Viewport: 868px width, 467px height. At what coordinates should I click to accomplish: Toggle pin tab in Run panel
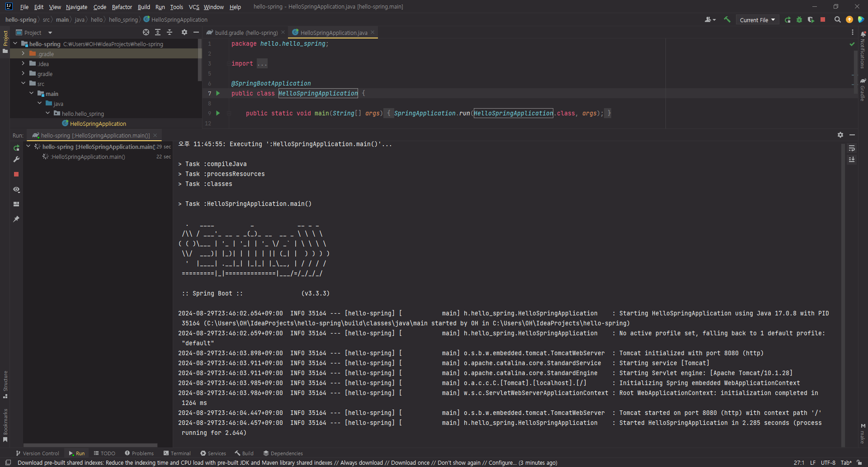pyautogui.click(x=16, y=219)
